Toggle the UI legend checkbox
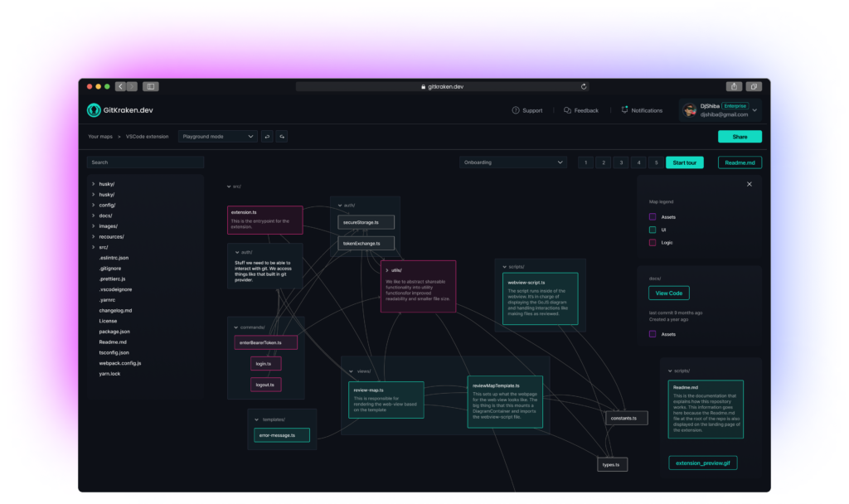Screen dimensions: 849x504 click(x=653, y=230)
